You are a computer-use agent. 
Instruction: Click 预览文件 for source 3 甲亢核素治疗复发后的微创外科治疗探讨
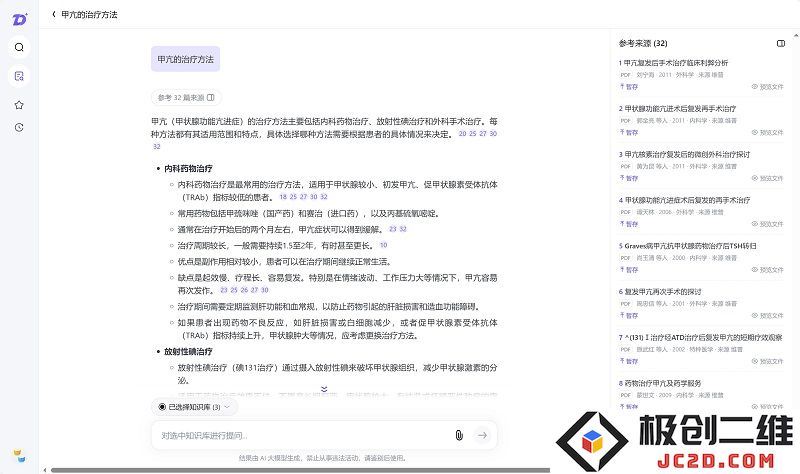point(767,178)
